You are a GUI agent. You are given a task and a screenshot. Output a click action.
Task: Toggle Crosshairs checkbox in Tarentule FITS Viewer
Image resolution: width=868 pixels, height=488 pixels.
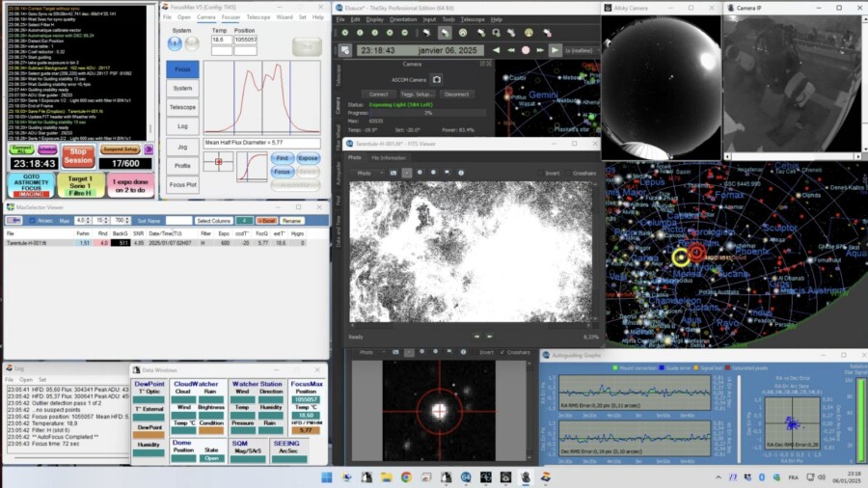tap(568, 174)
